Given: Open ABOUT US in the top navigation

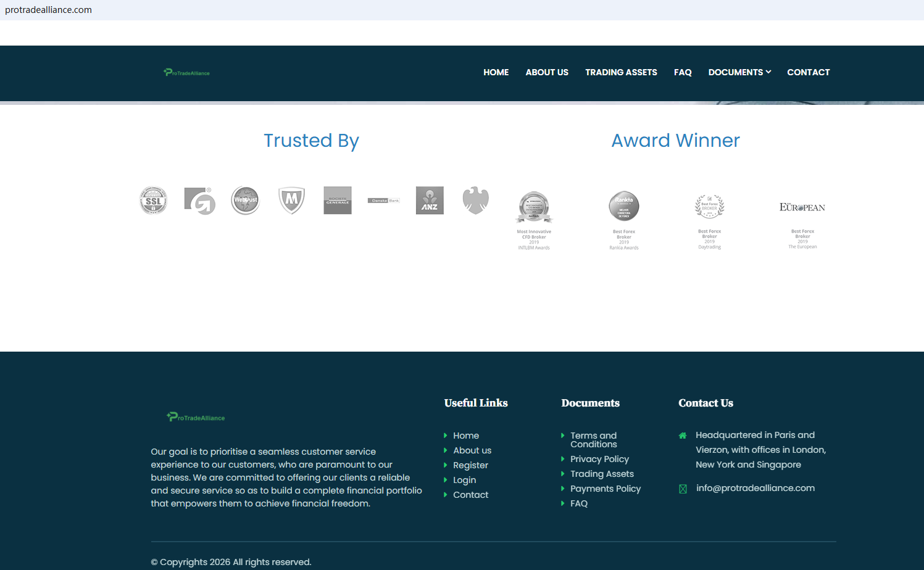Looking at the screenshot, I should pos(547,72).
